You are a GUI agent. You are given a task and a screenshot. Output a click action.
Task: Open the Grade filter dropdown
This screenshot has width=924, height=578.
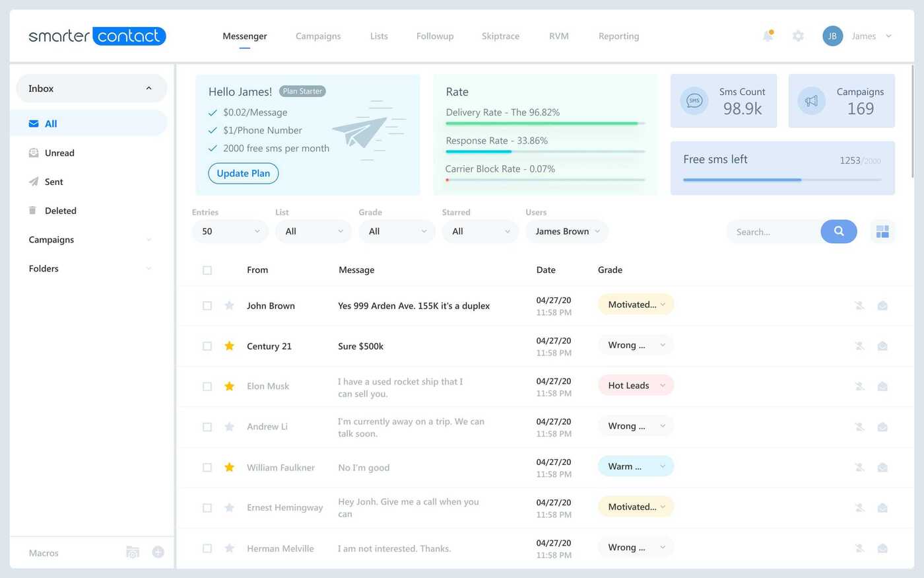click(397, 231)
